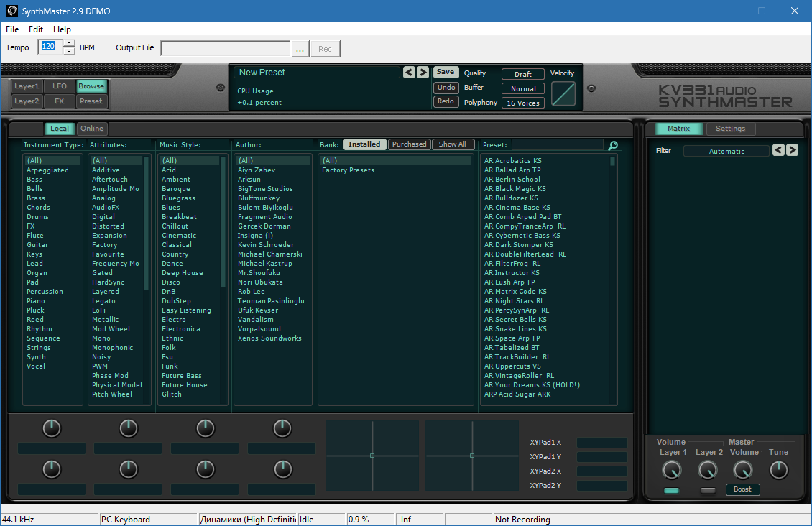812x526 pixels.
Task: Open the Quality dropdown set to Draft
Action: 523,74
